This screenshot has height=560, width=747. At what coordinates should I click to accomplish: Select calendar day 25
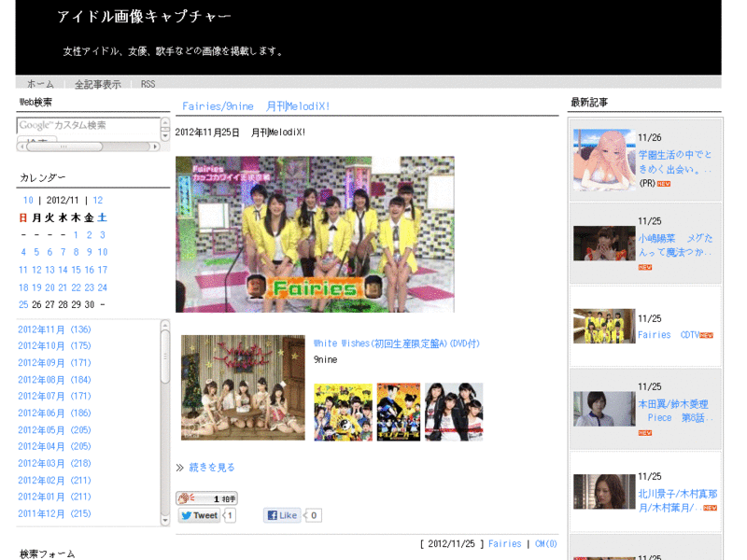pyautogui.click(x=23, y=305)
